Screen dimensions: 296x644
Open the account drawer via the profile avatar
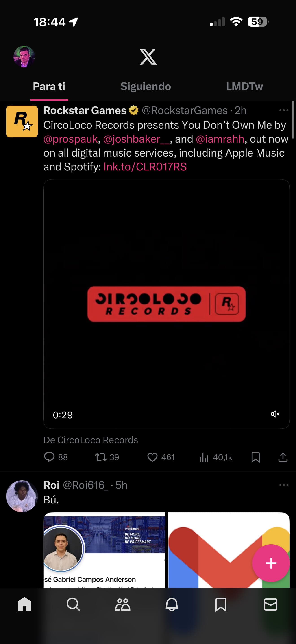click(x=24, y=57)
